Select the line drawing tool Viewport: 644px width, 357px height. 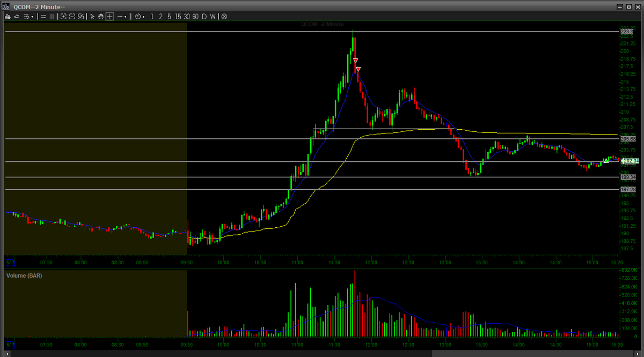120,17
